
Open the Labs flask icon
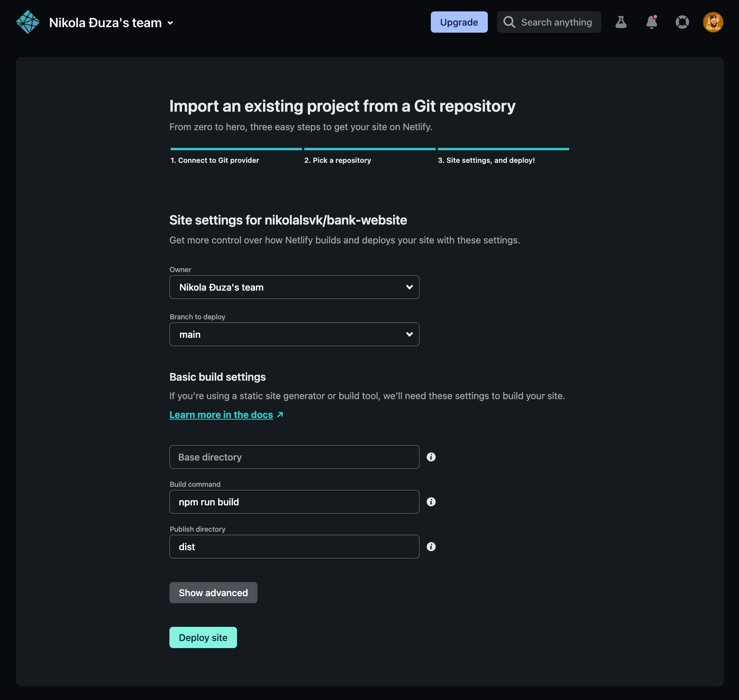(621, 22)
